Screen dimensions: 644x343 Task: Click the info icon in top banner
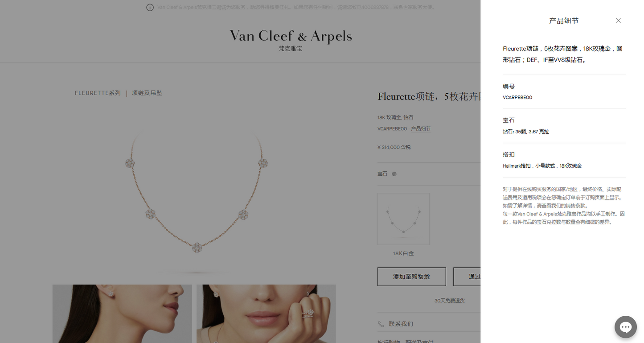150,8
